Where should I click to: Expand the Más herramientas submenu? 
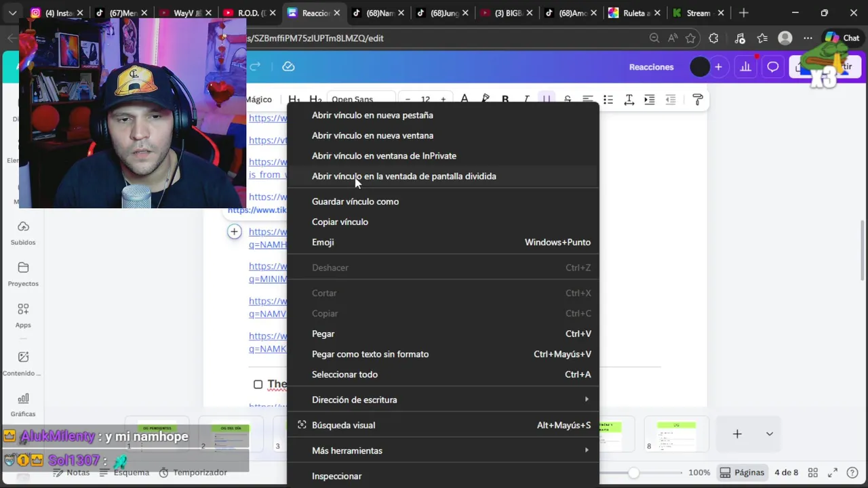click(x=443, y=451)
